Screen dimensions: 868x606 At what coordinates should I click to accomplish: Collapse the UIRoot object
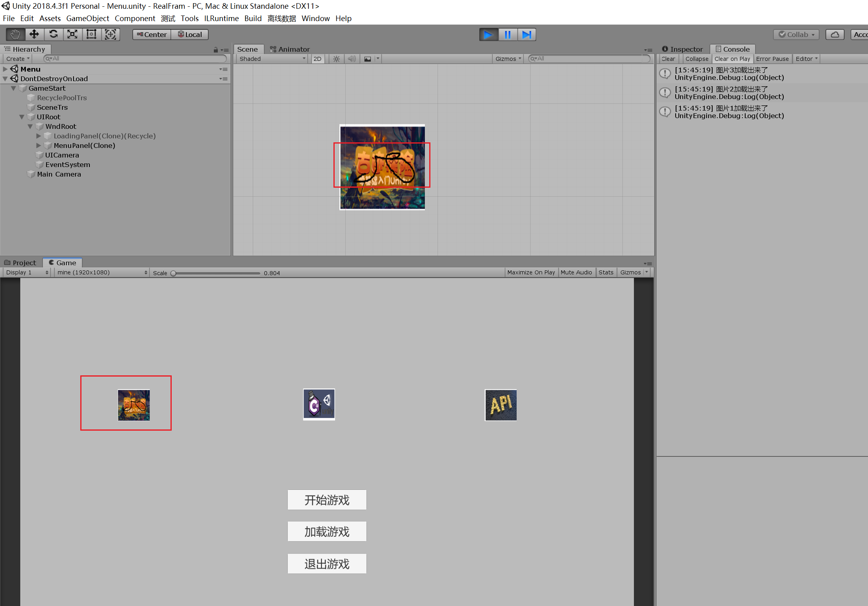pyautogui.click(x=22, y=117)
